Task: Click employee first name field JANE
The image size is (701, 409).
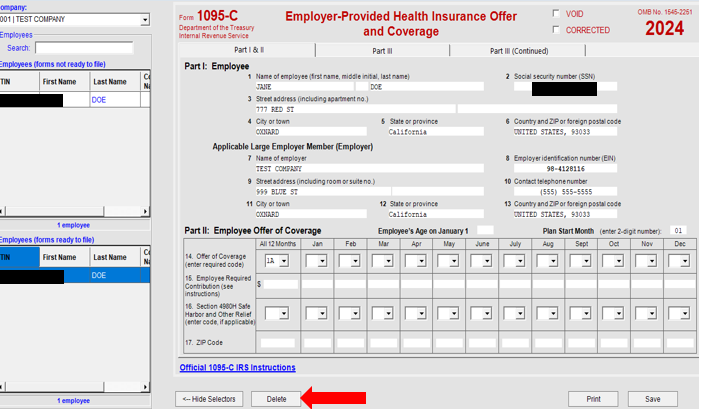Action: (x=304, y=87)
